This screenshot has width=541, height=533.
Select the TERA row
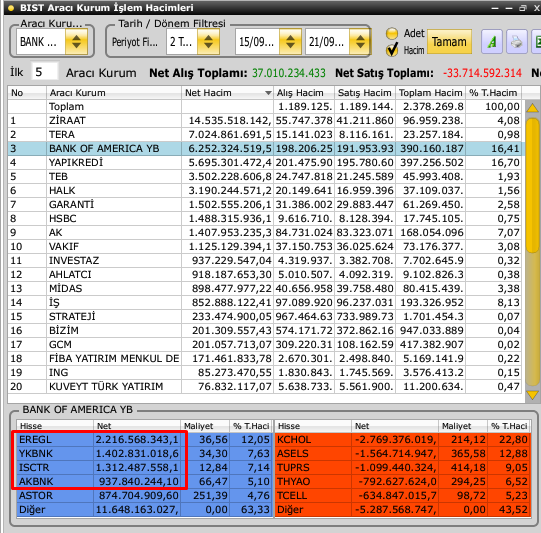[x=266, y=135]
